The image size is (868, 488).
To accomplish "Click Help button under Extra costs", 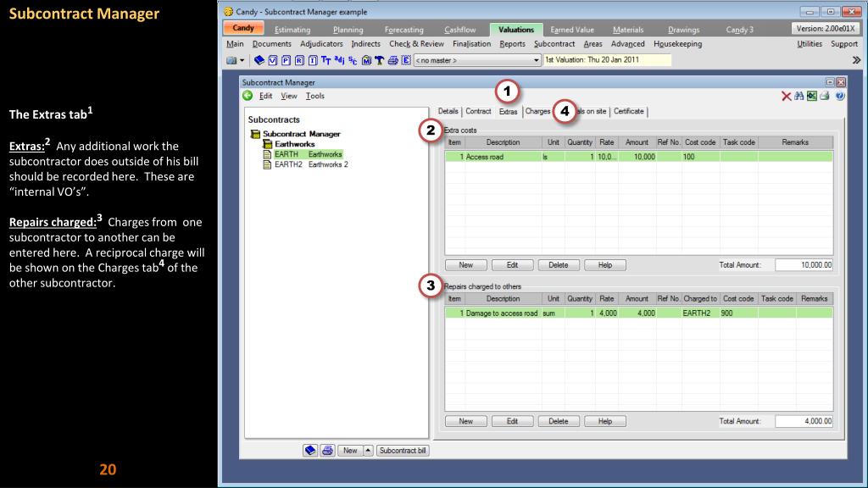I will [605, 265].
